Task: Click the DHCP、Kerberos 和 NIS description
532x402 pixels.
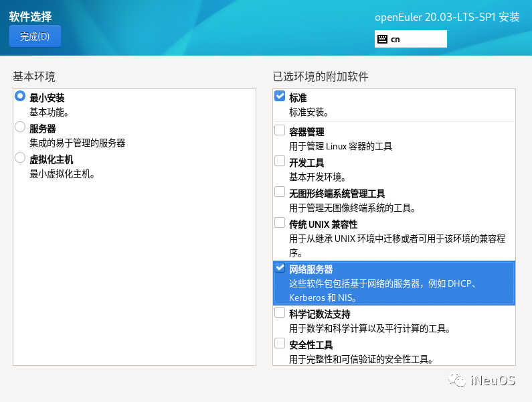Action: (382, 291)
